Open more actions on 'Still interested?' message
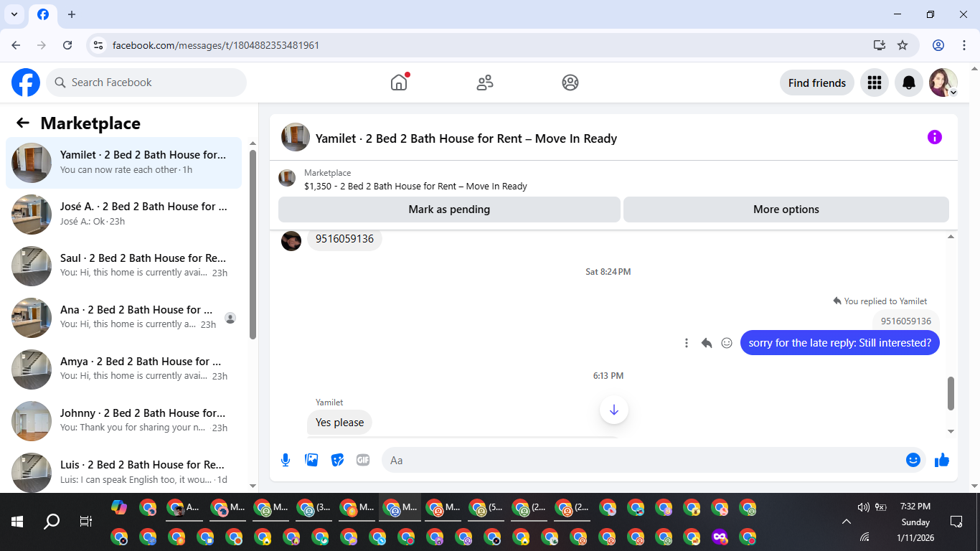The width and height of the screenshot is (980, 551). (x=687, y=343)
